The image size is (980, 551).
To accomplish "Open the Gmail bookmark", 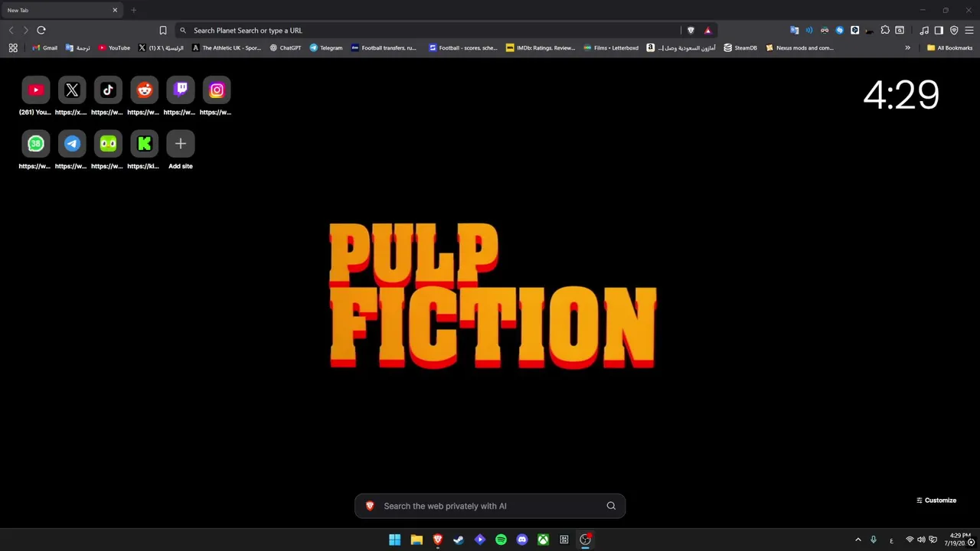I will 44,47.
